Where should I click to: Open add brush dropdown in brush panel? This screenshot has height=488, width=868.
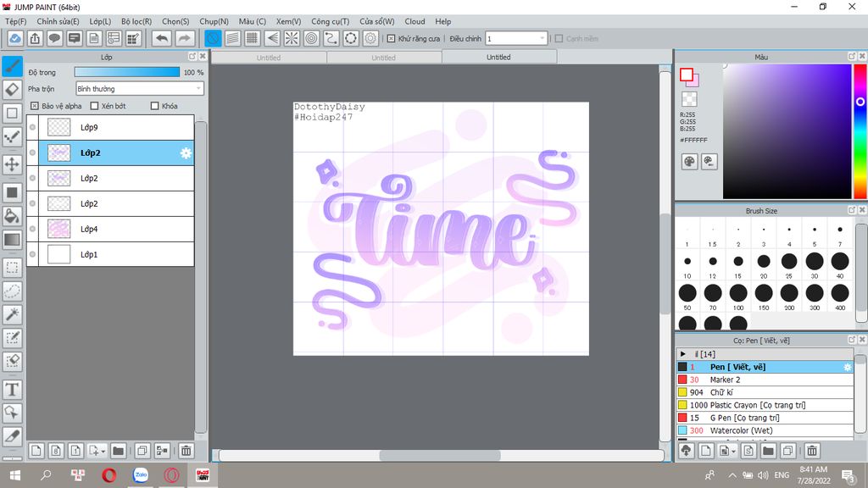pos(733,452)
